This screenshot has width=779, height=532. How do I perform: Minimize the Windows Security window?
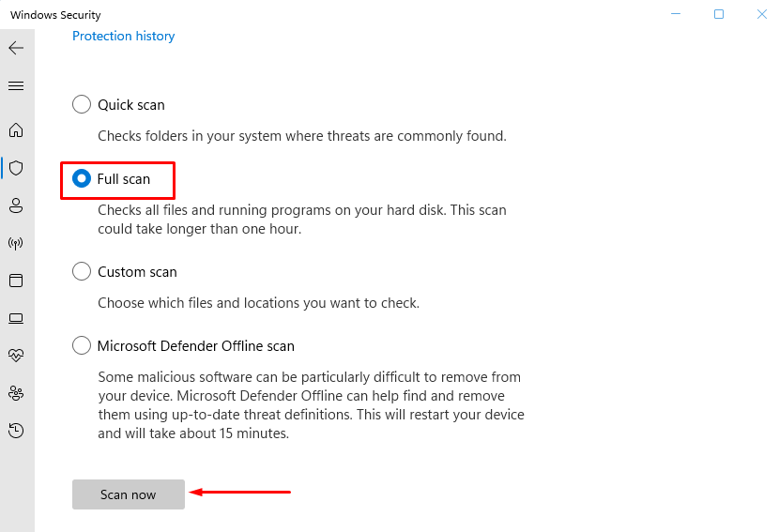click(676, 14)
